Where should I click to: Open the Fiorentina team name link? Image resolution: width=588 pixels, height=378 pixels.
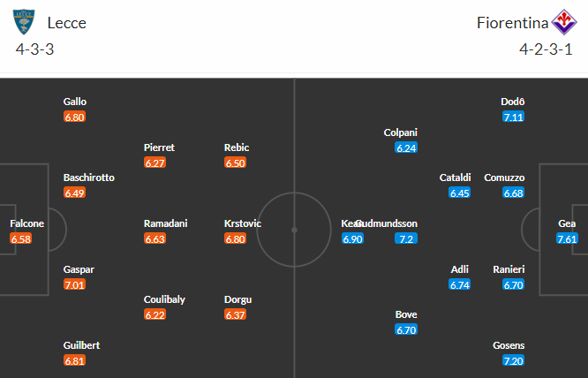[x=512, y=23]
